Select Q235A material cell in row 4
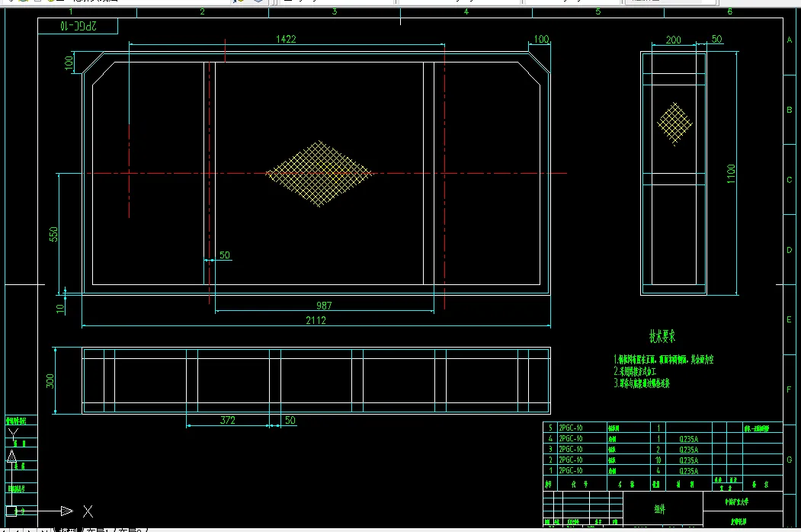This screenshot has height=532, width=801. pyautogui.click(x=689, y=439)
